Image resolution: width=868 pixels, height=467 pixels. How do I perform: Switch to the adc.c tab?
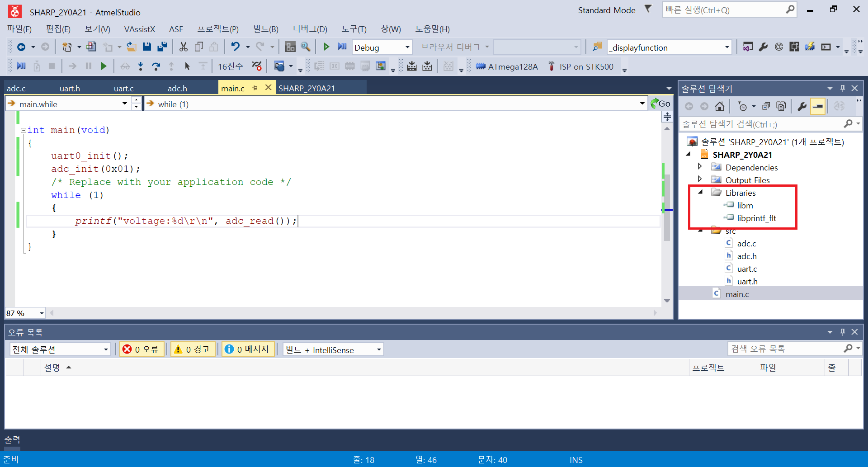pos(16,88)
